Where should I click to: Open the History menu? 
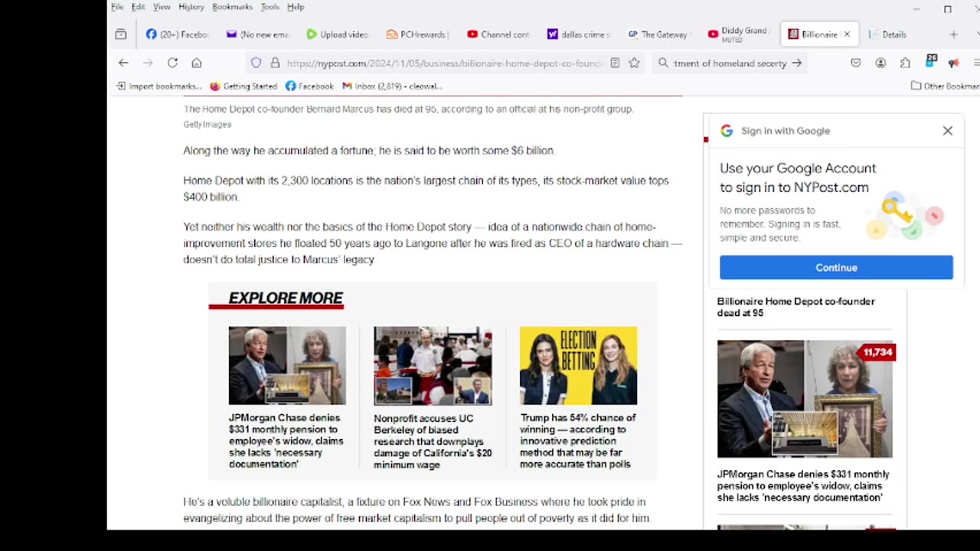pyautogui.click(x=191, y=7)
